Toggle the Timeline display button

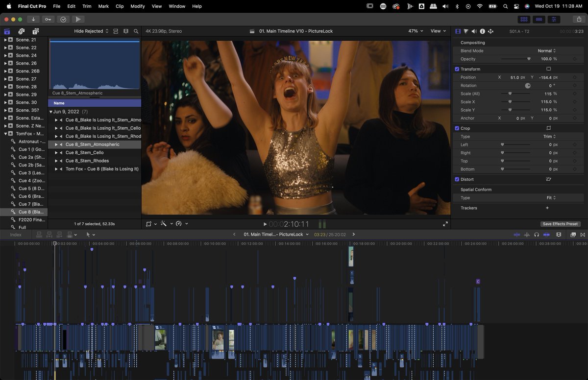pyautogui.click(x=539, y=19)
